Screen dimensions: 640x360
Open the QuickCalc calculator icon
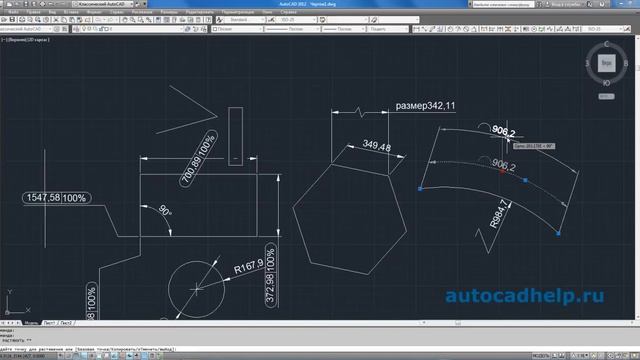pos(198,20)
